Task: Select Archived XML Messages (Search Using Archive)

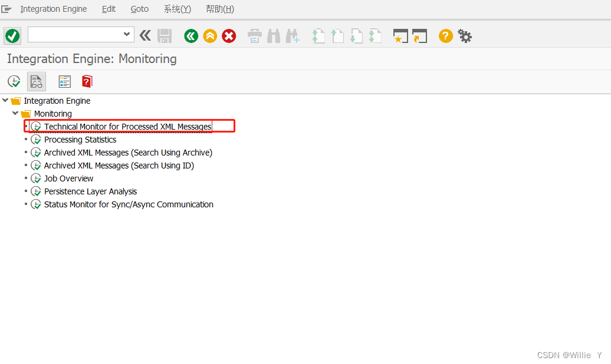Action: click(128, 153)
